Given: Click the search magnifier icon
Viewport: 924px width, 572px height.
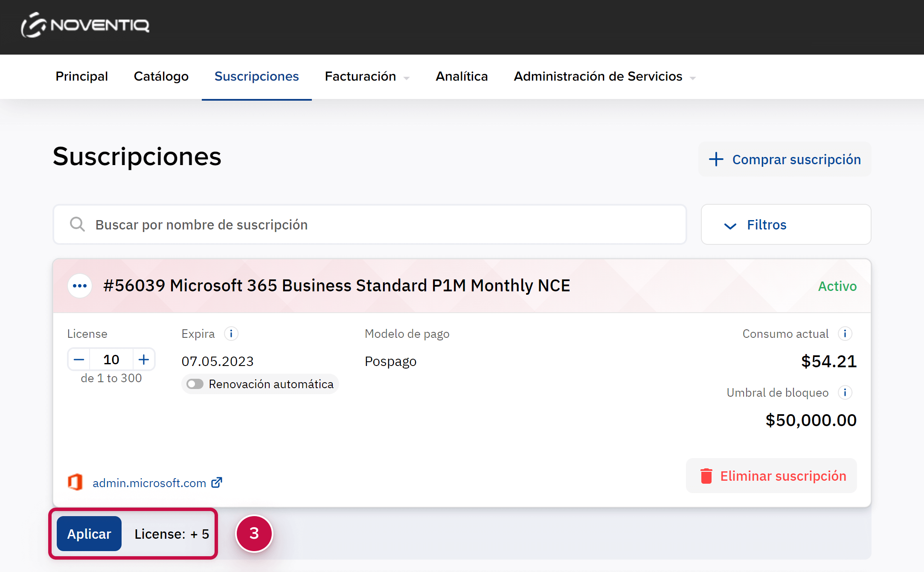Looking at the screenshot, I should coord(77,224).
